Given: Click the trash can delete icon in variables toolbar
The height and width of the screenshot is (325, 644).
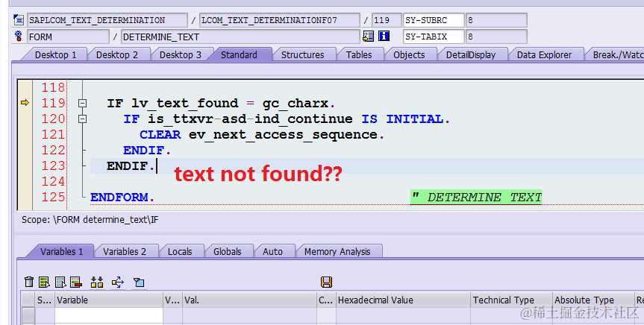Looking at the screenshot, I should [x=29, y=282].
